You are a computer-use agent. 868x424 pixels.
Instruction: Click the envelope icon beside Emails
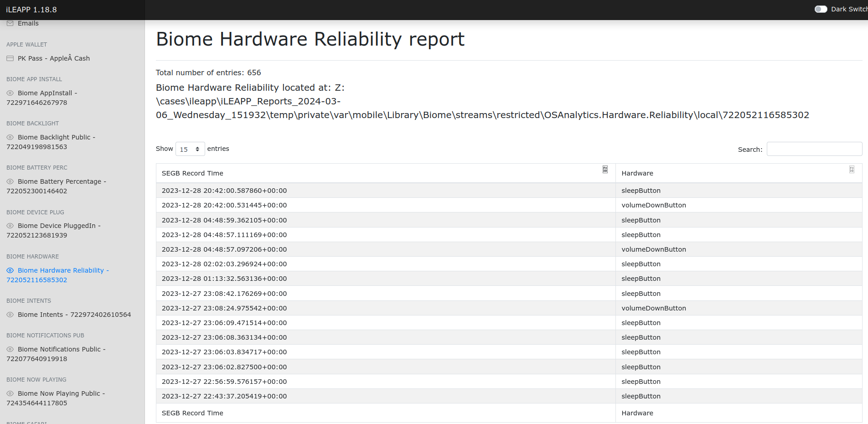click(x=10, y=23)
